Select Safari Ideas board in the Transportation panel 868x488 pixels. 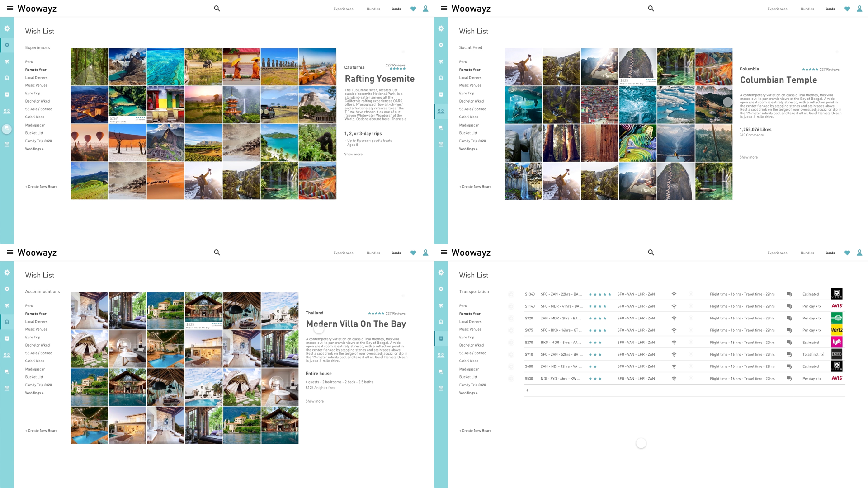(x=468, y=361)
